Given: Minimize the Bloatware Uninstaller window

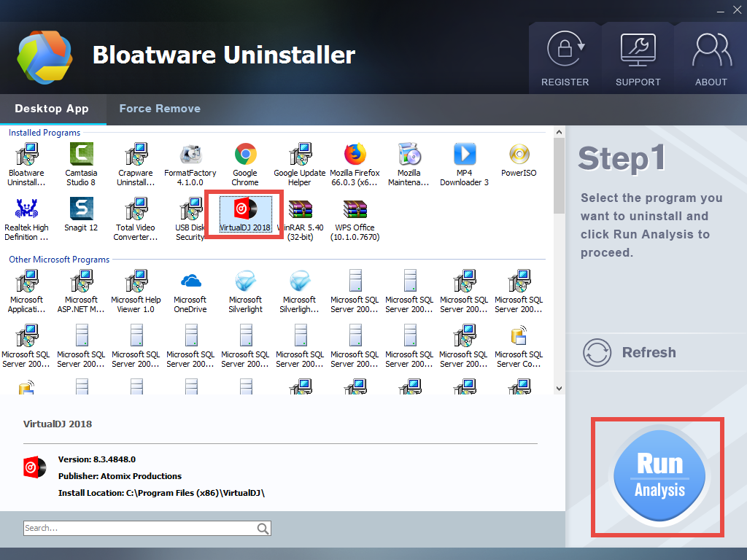Looking at the screenshot, I should 721,11.
